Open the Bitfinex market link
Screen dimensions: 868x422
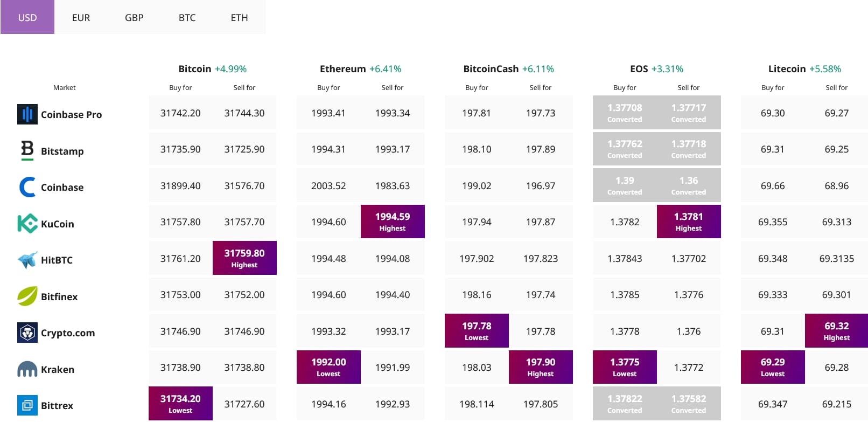click(59, 296)
